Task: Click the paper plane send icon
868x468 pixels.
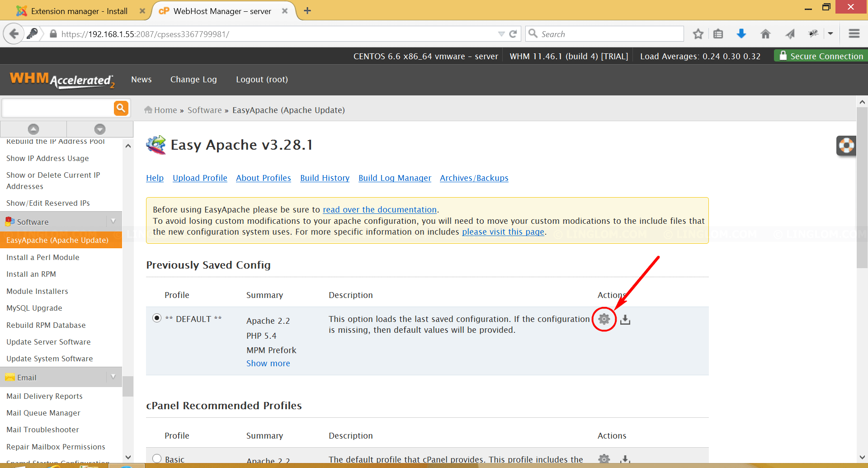Action: tap(790, 34)
